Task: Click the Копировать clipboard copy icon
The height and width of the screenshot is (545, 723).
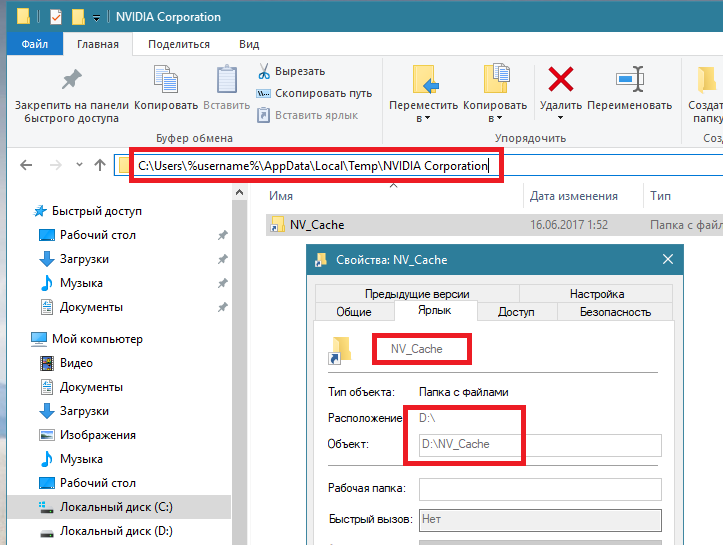Action: [x=166, y=79]
